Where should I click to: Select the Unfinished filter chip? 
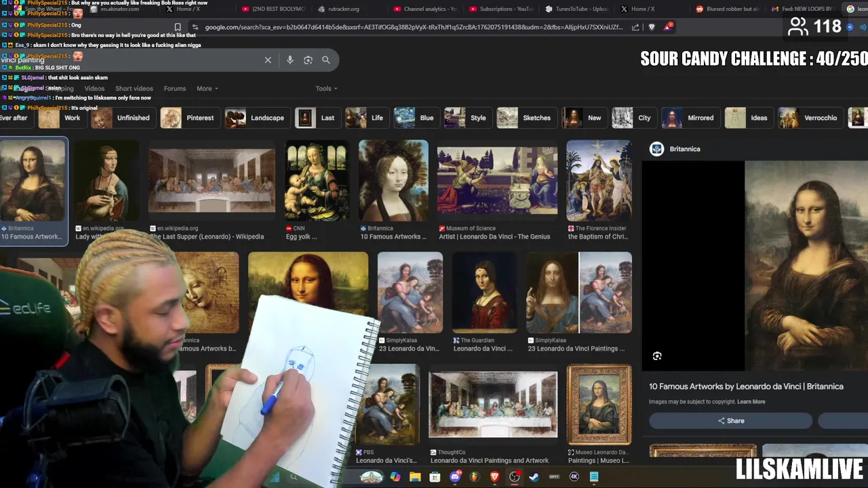pyautogui.click(x=123, y=118)
